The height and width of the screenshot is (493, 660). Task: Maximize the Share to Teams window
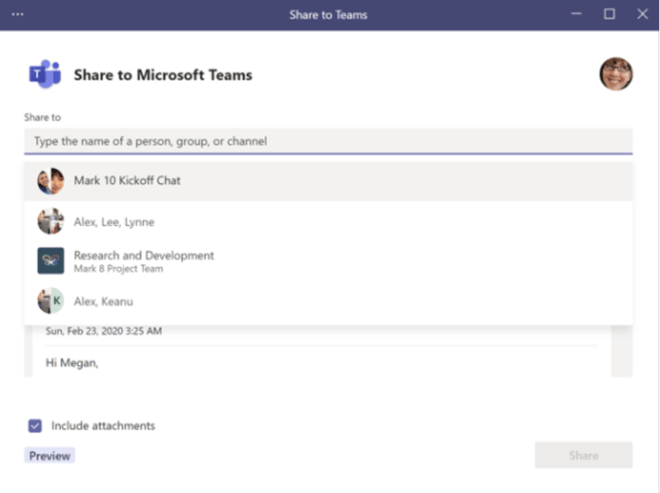[609, 14]
